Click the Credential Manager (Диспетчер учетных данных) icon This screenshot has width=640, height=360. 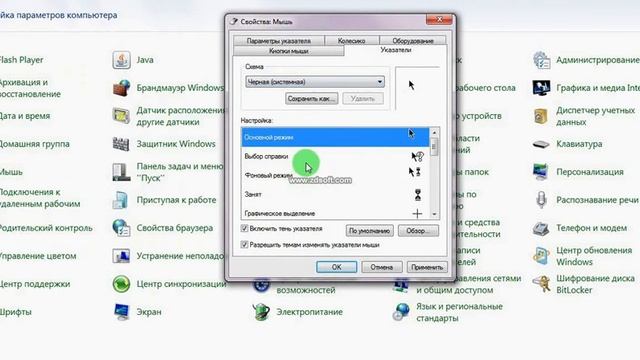point(541,116)
